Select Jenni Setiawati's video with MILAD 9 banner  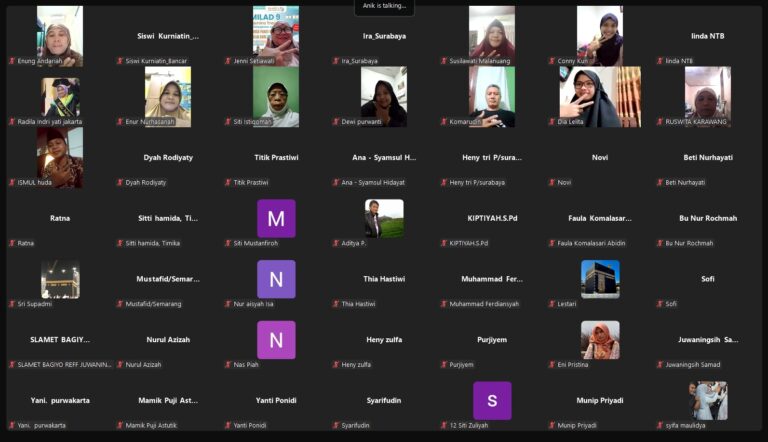(x=276, y=36)
